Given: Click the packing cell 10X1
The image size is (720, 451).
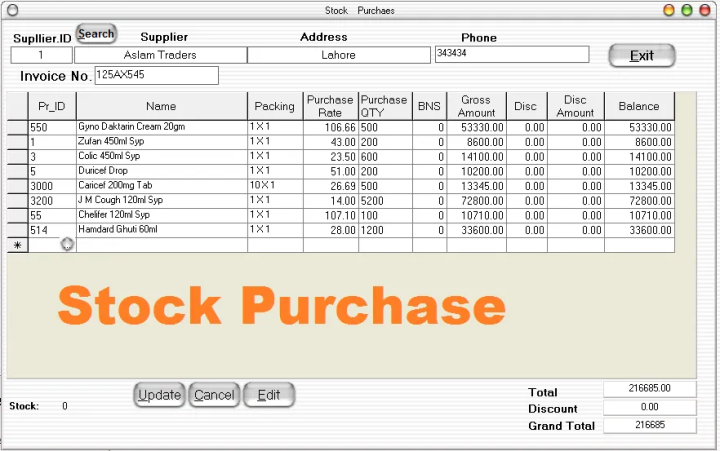Looking at the screenshot, I should click(275, 186).
